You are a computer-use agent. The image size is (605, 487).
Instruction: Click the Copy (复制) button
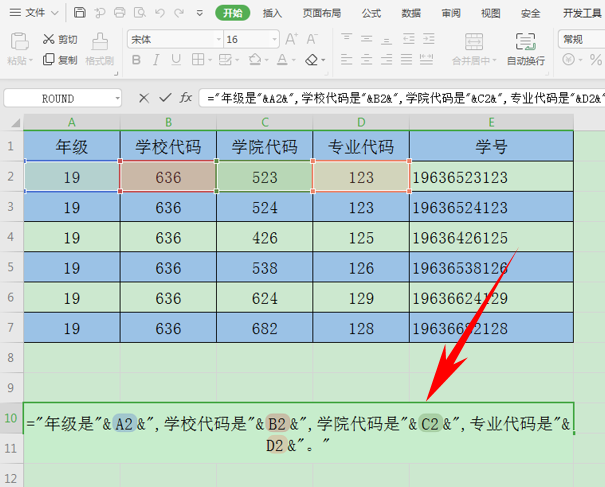(x=60, y=60)
